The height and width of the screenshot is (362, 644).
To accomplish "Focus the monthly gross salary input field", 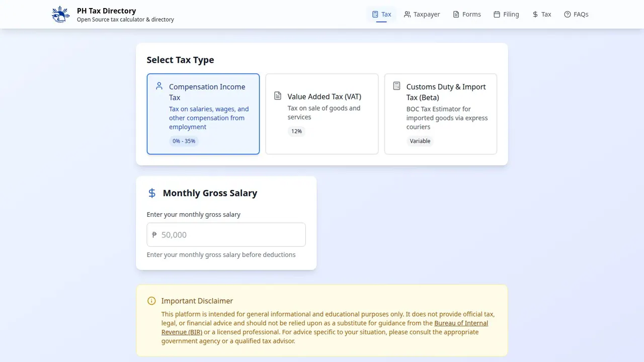I will [226, 235].
